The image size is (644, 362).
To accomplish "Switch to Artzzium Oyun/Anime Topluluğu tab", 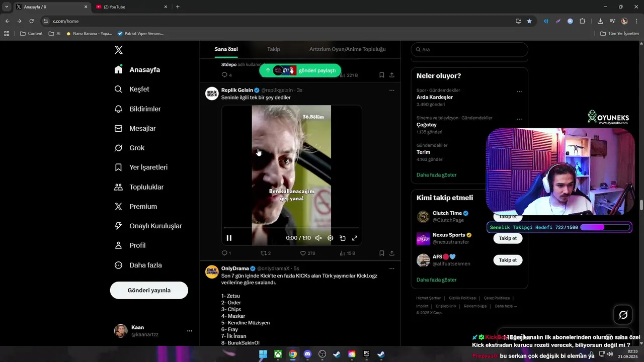I will (348, 49).
